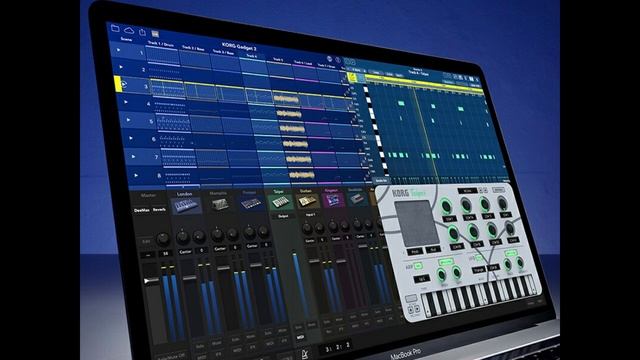This screenshot has width=640, height=360.
Task: Toggle Mute on the Taipei channel
Action: click(x=311, y=325)
